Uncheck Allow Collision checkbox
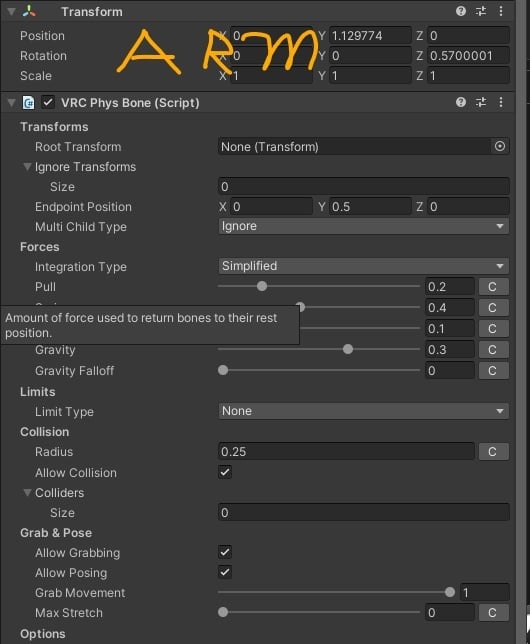This screenshot has width=530, height=644. pos(225,472)
